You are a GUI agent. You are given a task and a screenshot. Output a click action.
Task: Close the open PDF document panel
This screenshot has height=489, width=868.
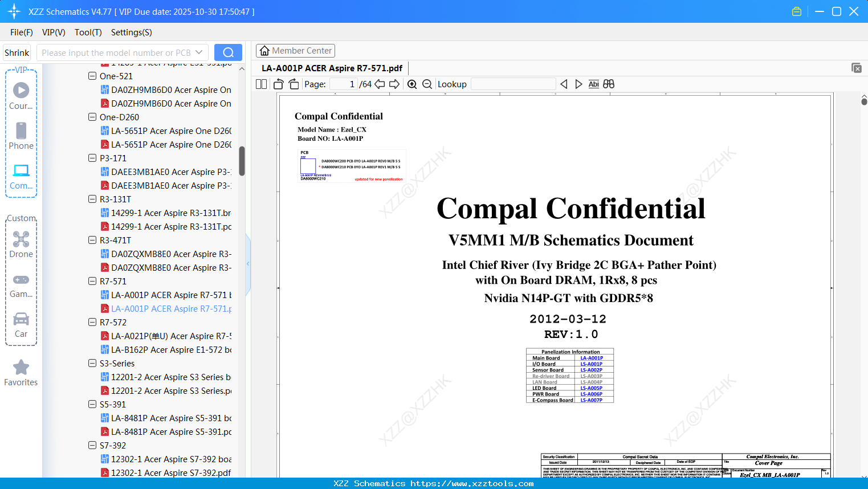coord(857,68)
